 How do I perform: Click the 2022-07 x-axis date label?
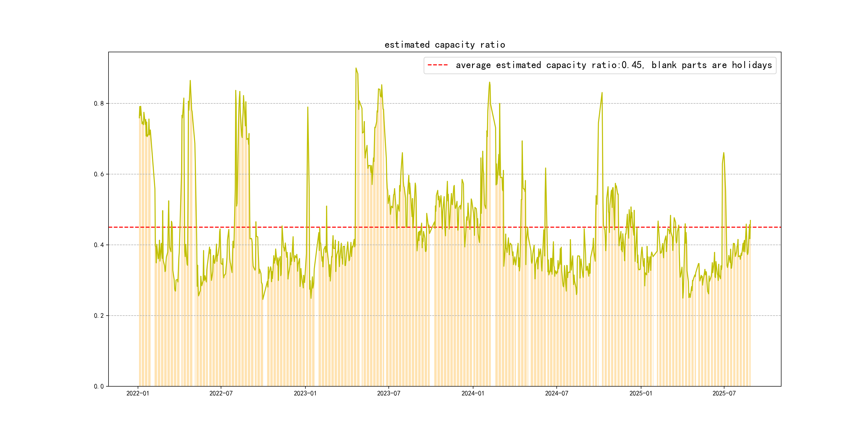(221, 394)
